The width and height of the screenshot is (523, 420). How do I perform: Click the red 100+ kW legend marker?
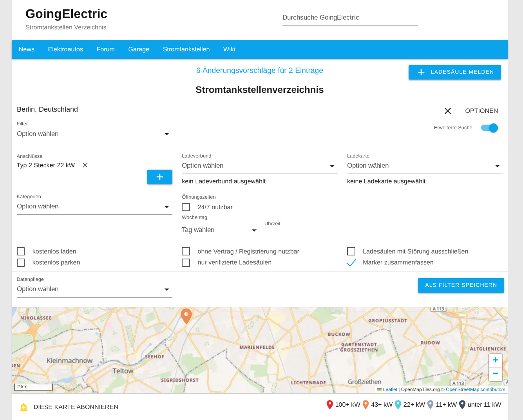(329, 405)
